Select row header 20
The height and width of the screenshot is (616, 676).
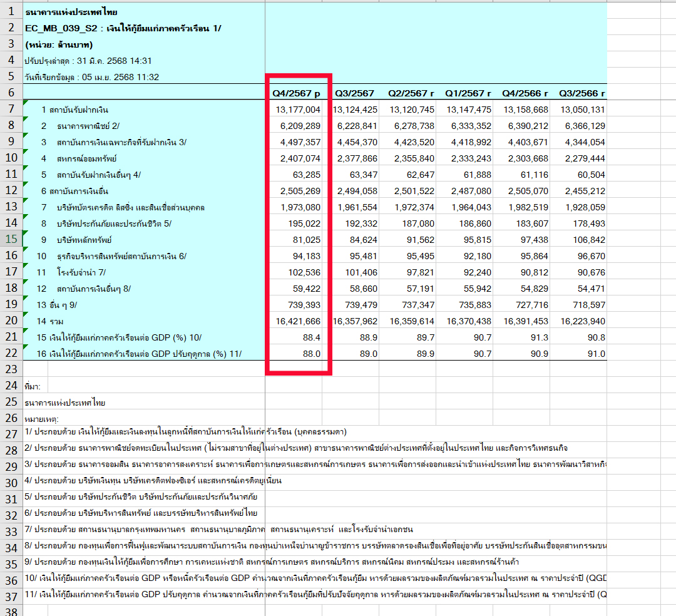(11, 321)
